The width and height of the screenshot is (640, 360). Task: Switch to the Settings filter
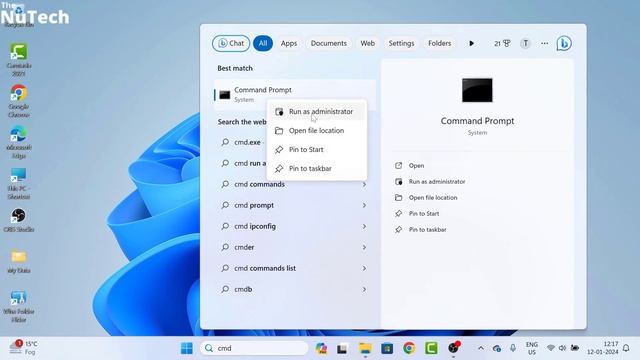pos(401,43)
